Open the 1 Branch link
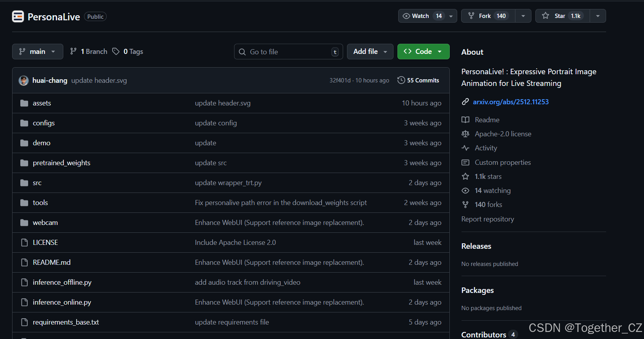This screenshot has width=644, height=339. pos(89,52)
